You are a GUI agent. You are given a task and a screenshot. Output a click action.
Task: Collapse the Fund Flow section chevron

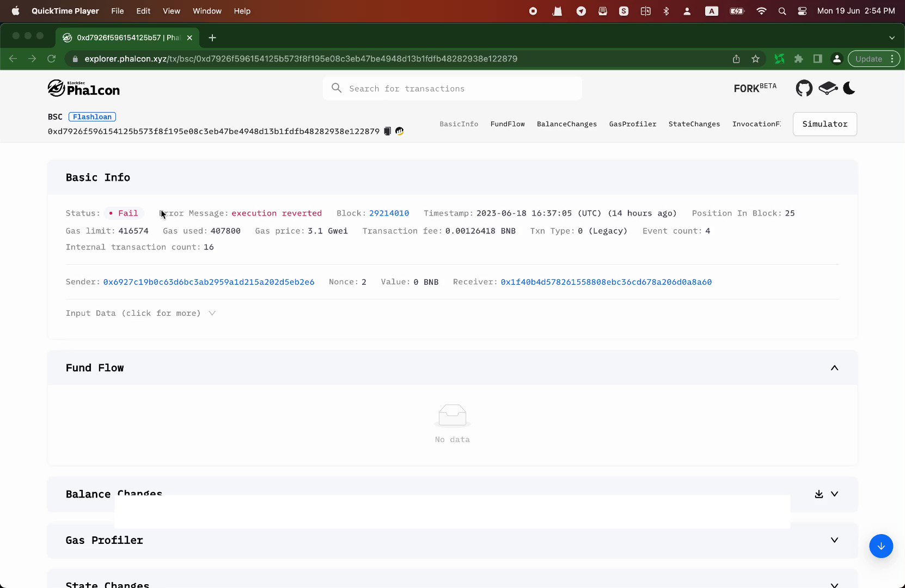point(834,367)
